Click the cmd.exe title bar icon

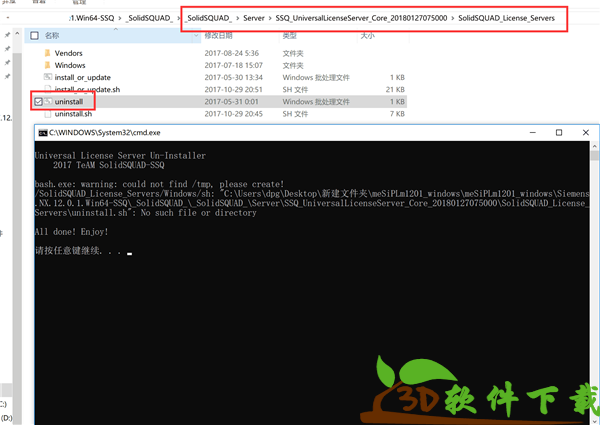tap(43, 133)
